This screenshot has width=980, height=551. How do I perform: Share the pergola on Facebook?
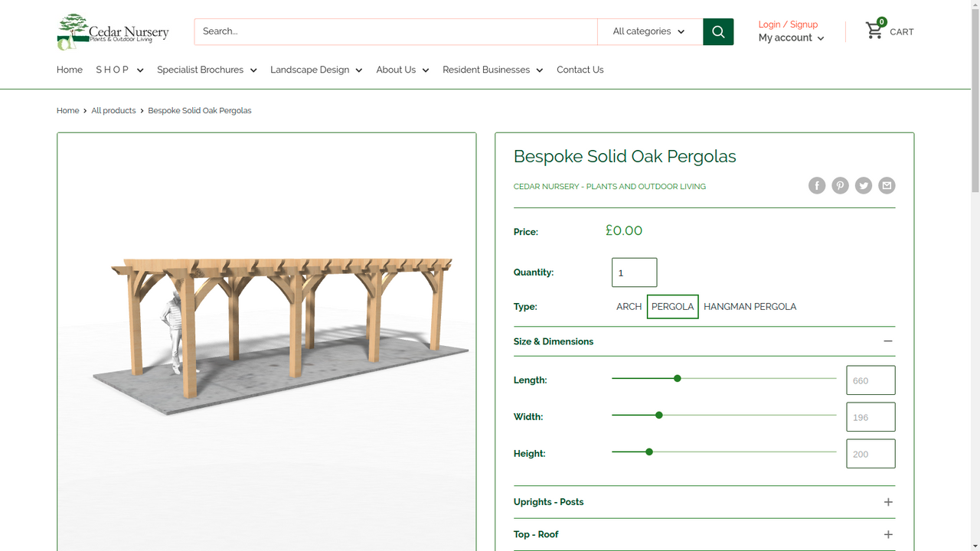816,185
